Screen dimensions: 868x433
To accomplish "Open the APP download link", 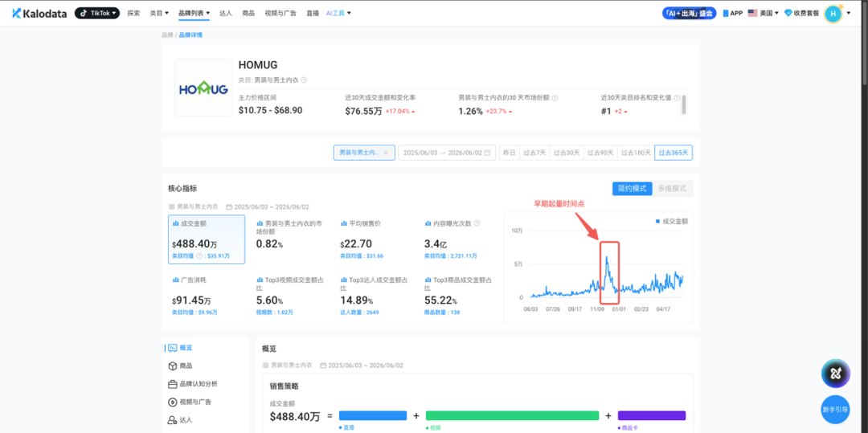I will (732, 13).
